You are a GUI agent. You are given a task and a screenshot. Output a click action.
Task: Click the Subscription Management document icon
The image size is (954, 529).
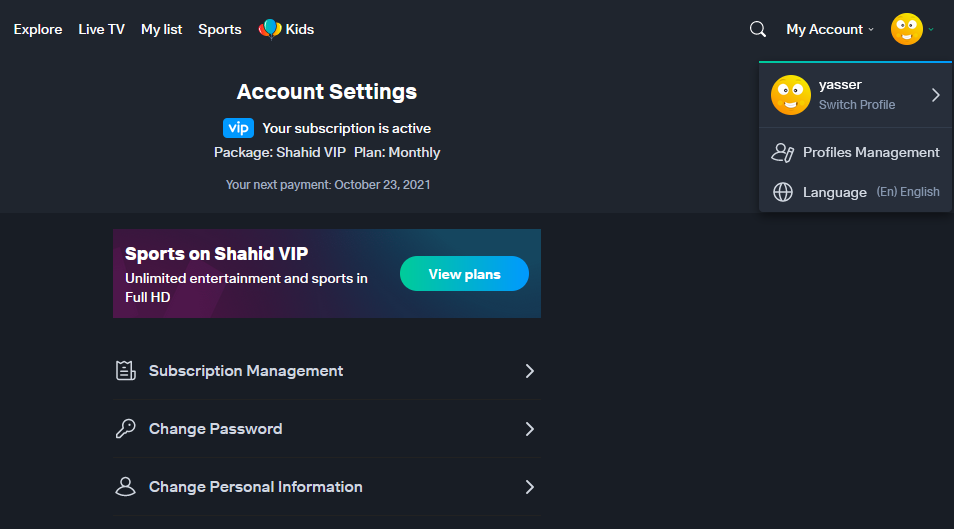pos(125,371)
